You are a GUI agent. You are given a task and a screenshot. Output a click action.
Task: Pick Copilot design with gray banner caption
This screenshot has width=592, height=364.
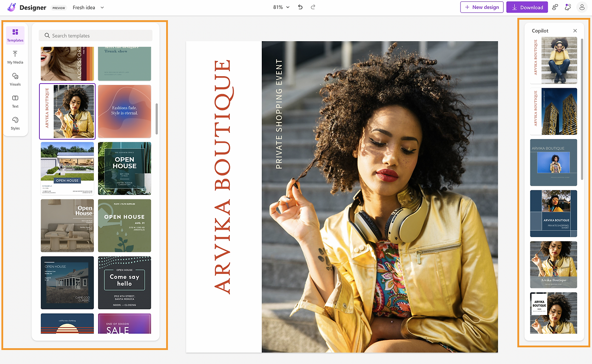click(554, 265)
